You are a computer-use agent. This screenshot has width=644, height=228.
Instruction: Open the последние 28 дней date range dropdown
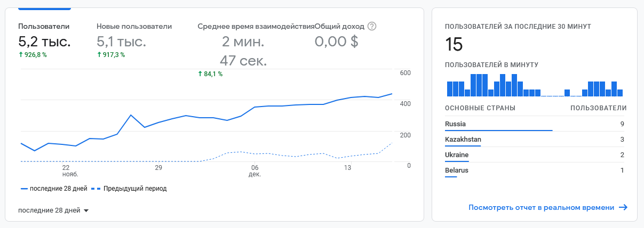point(53,210)
